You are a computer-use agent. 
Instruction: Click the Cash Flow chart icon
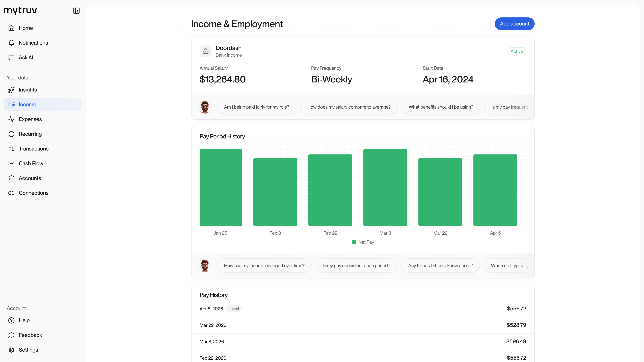(11, 163)
